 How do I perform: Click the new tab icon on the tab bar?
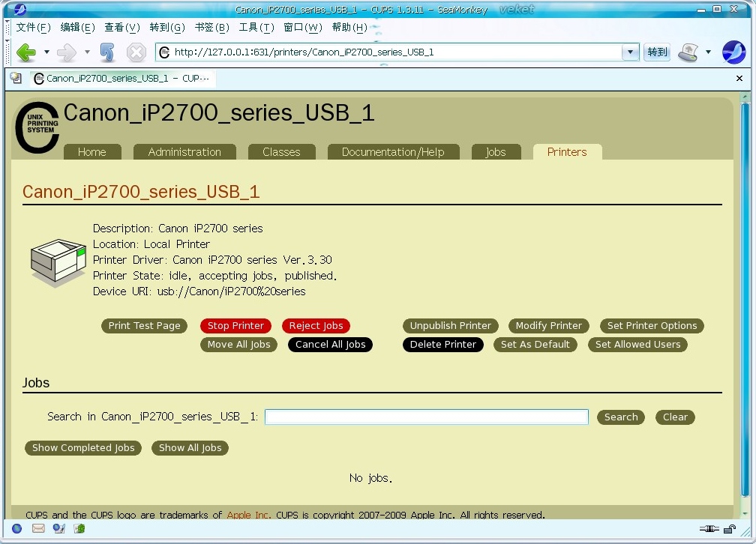click(16, 78)
